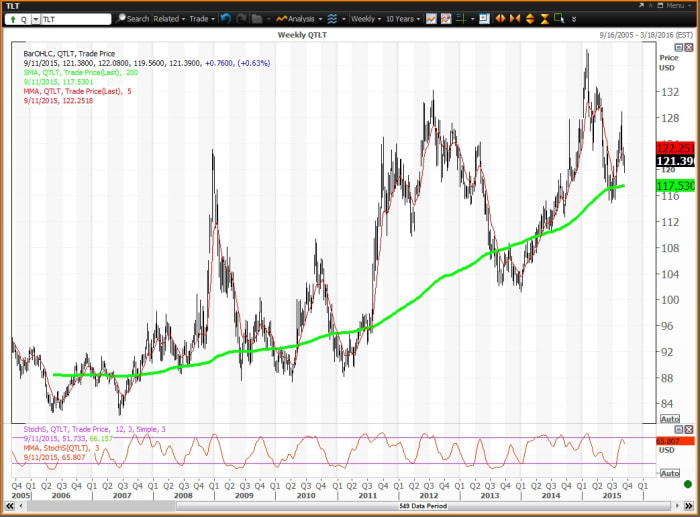Screen dimensions: 700x517
Task: Compress chart vertically with orange arrows
Action: point(545,18)
